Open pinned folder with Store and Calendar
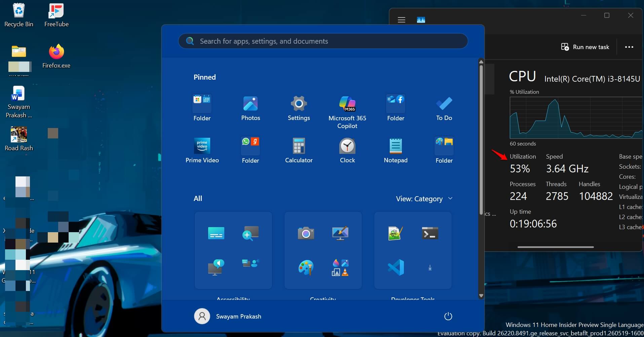This screenshot has height=337, width=644. coord(202,108)
